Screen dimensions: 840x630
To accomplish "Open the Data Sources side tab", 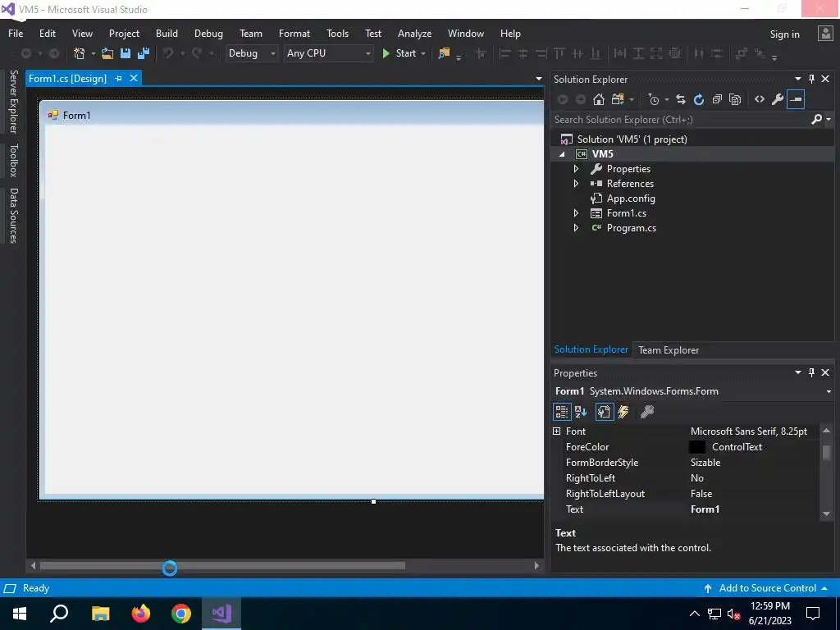I will 13,216.
